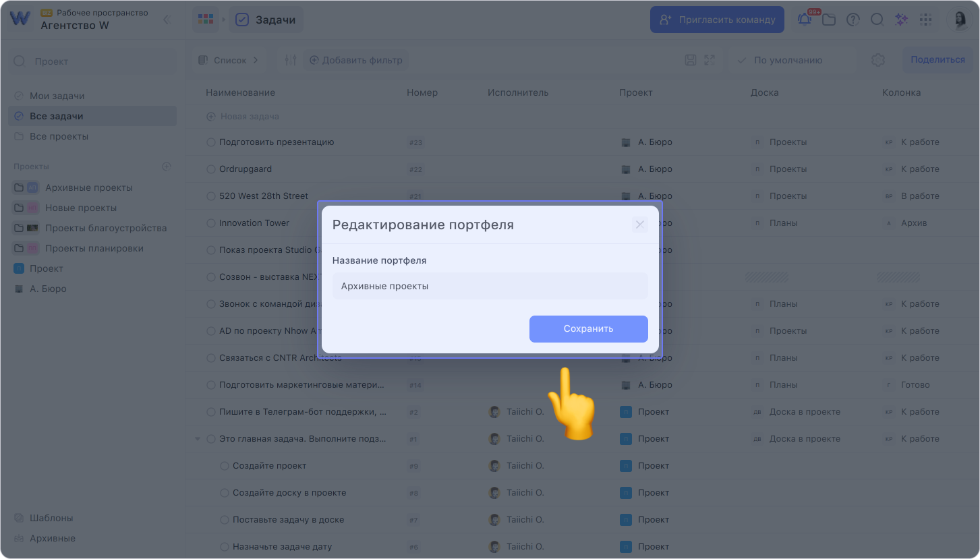Mark 520 West 28th Street task complete
The width and height of the screenshot is (980, 559).
pyautogui.click(x=211, y=196)
